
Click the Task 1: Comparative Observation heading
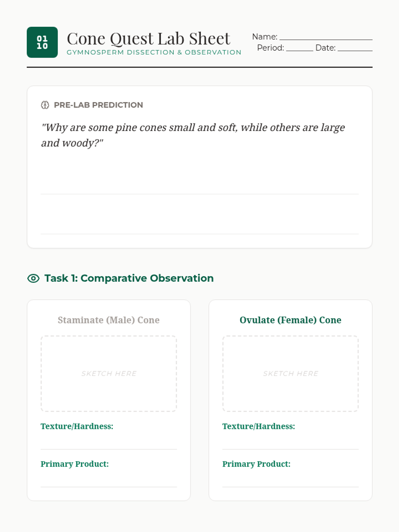click(x=129, y=278)
